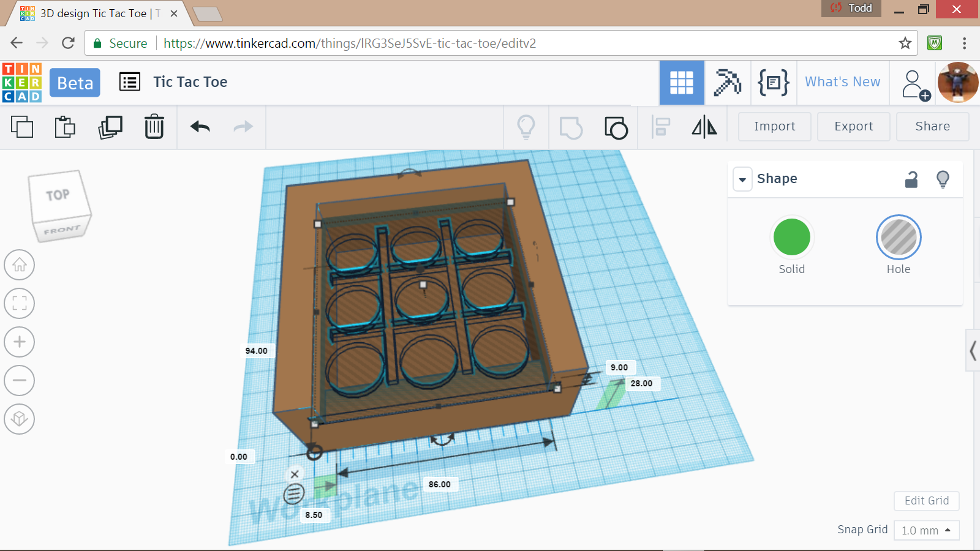The height and width of the screenshot is (551, 980).
Task: Click the Group shapes icon
Action: (571, 127)
